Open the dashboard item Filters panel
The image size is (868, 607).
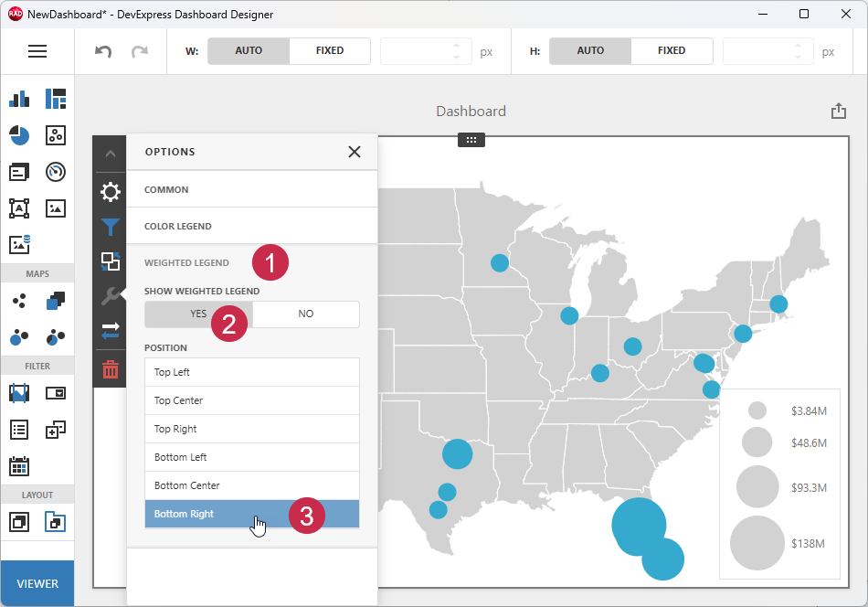(x=110, y=227)
